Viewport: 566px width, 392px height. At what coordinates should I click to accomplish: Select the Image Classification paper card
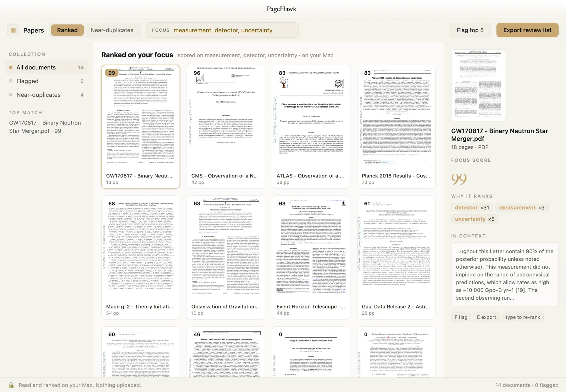point(311,352)
